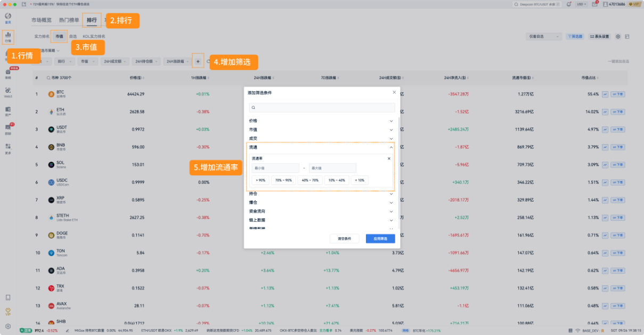Screen dimensions: 644x335
Task: Expand the 市值 filter category in dialog
Action: [321, 129]
